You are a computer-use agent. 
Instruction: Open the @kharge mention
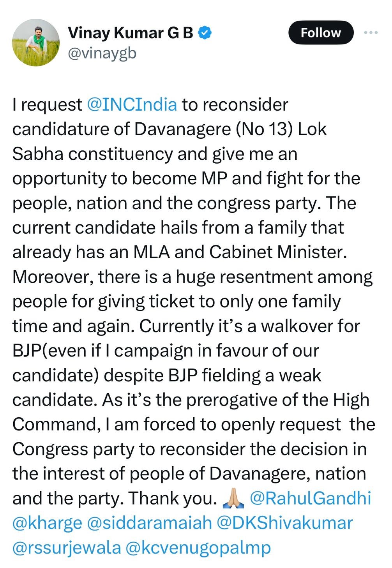pos(47,523)
